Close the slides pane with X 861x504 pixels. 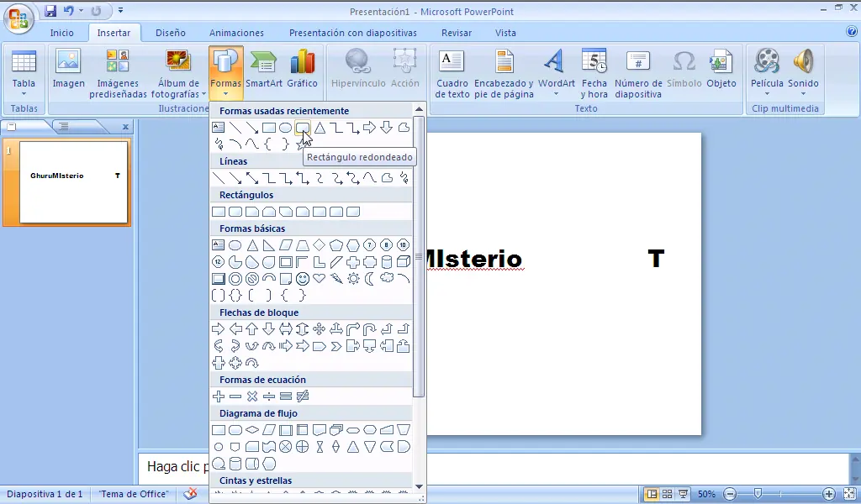pyautogui.click(x=125, y=127)
